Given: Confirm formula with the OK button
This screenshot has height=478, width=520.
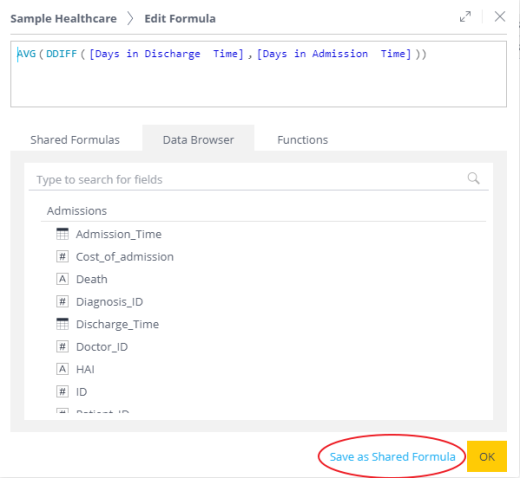Looking at the screenshot, I should coord(487,456).
